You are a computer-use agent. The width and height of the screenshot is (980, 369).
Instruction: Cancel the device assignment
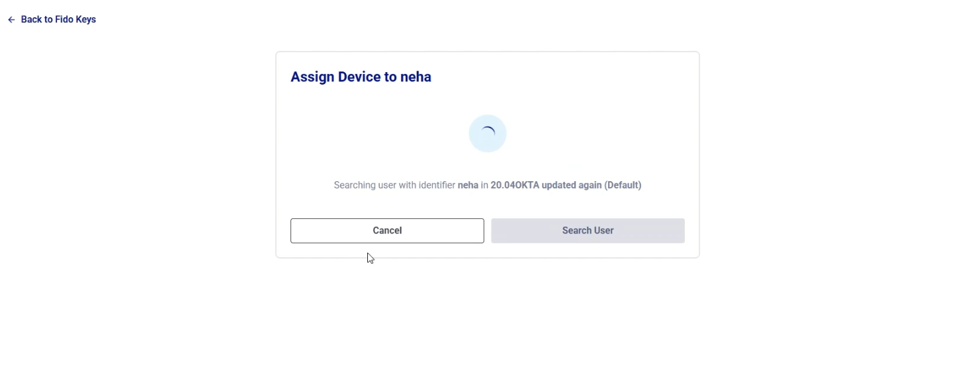point(387,231)
